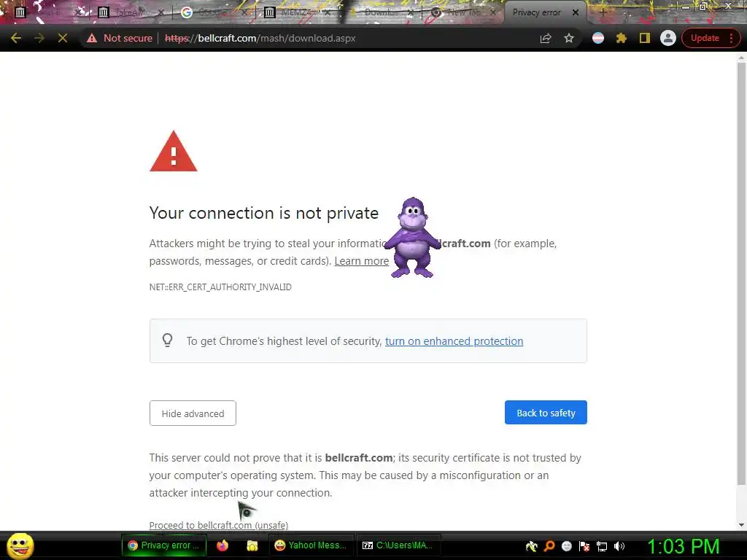Close the Privacy error tab
This screenshot has width=747, height=560.
576,12
